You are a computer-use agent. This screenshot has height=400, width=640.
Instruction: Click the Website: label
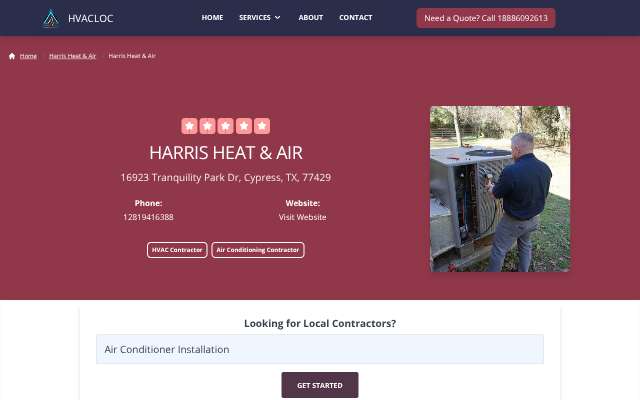(x=302, y=203)
